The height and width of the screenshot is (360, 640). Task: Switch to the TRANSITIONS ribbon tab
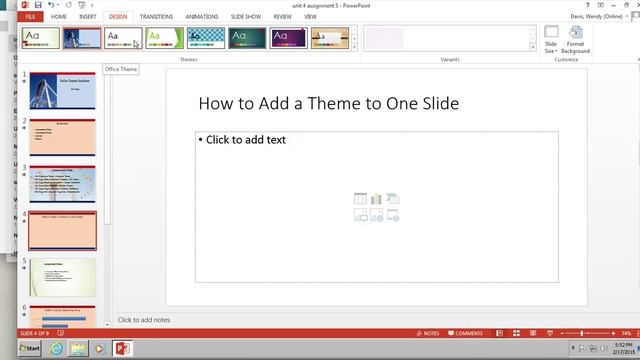pyautogui.click(x=156, y=16)
